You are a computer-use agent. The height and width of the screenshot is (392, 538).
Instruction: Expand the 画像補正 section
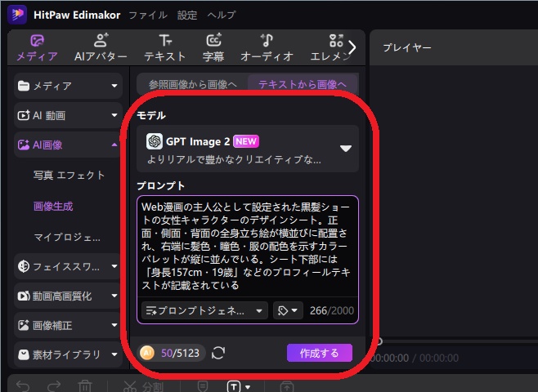(69, 325)
